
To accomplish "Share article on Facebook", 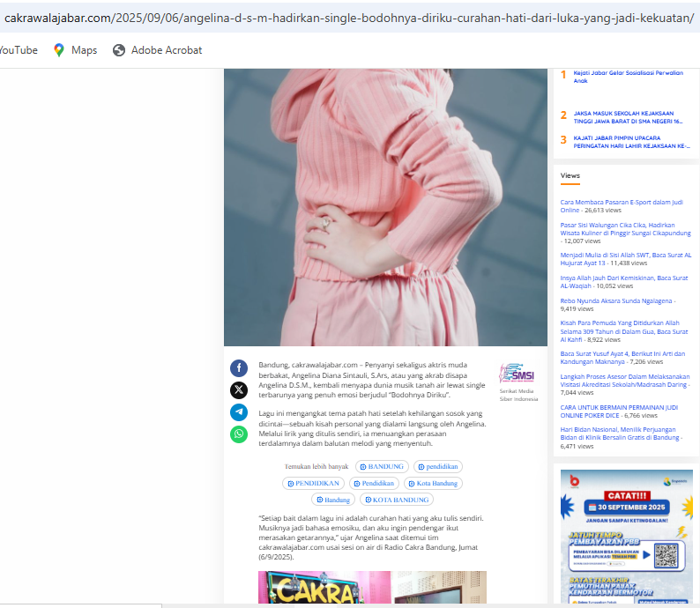I will point(239,368).
